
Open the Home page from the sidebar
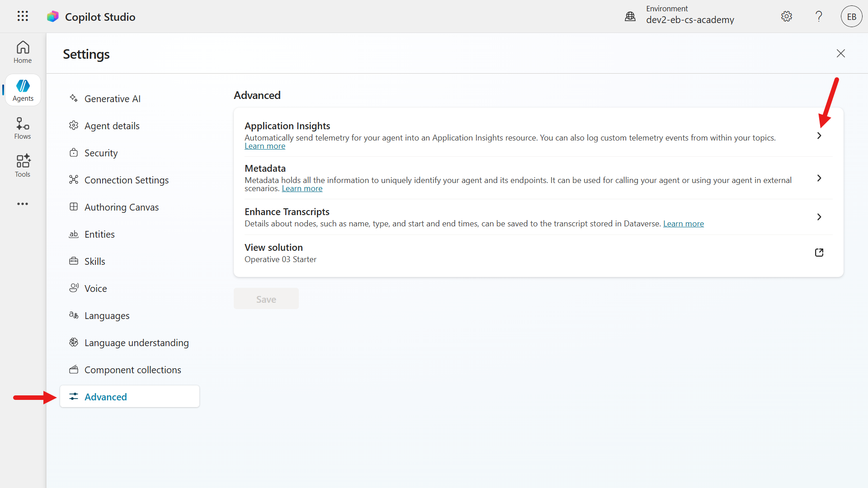[23, 52]
